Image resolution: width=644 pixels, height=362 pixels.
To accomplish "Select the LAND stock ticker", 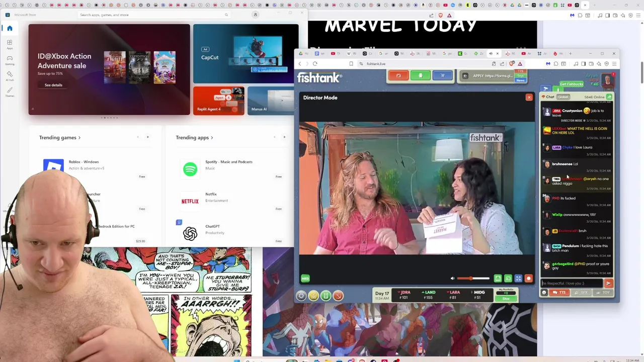I will click(429, 295).
